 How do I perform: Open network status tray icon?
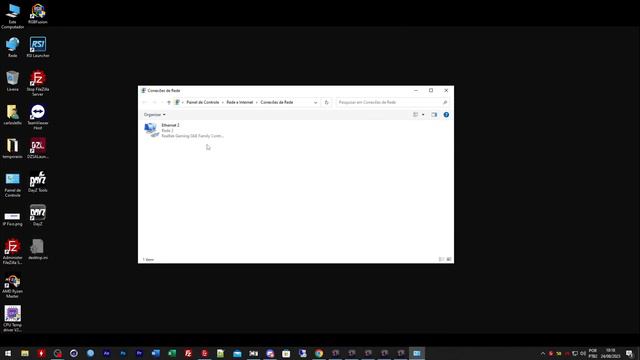[x=575, y=353]
